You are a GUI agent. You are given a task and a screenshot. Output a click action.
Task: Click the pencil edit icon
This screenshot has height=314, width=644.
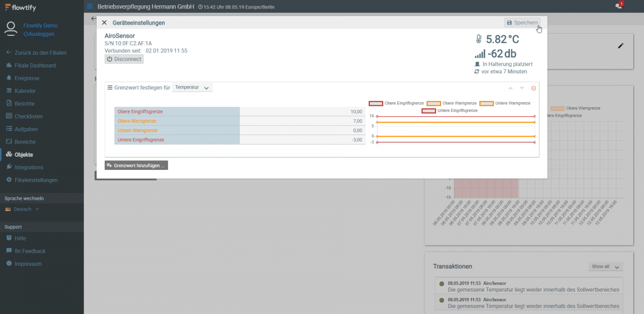621,46
